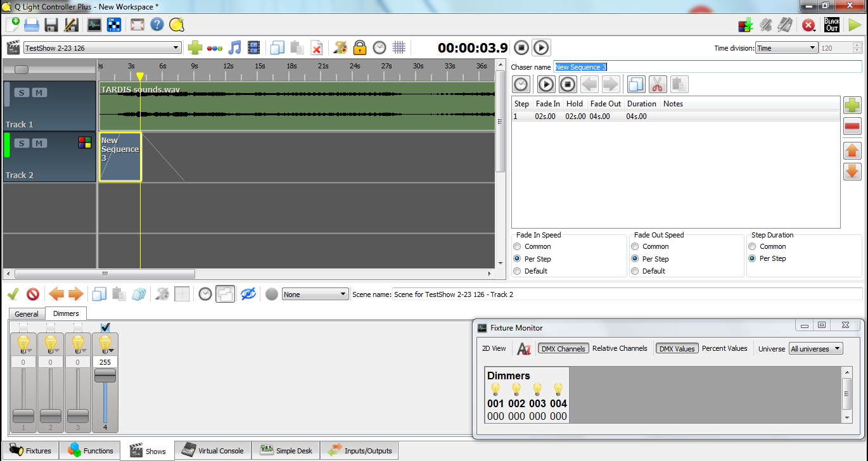
Task: Open item timing tool clock icon in show toolbar
Action: click(x=379, y=47)
